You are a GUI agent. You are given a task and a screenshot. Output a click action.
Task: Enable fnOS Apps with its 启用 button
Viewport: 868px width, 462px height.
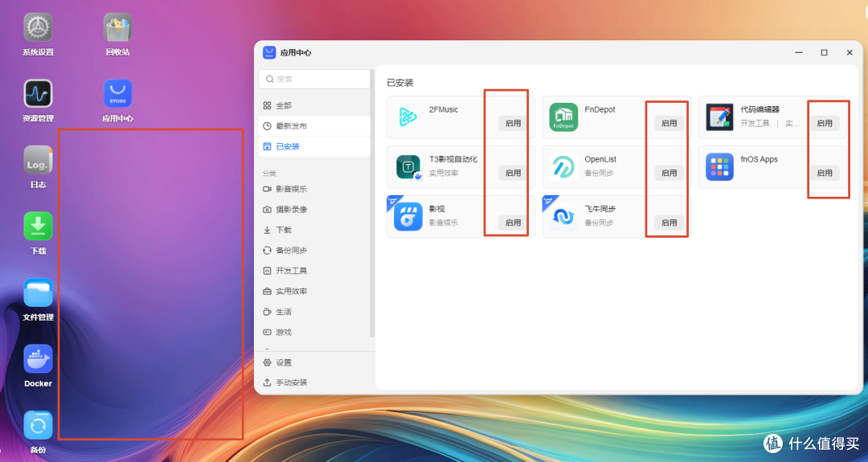(825, 174)
